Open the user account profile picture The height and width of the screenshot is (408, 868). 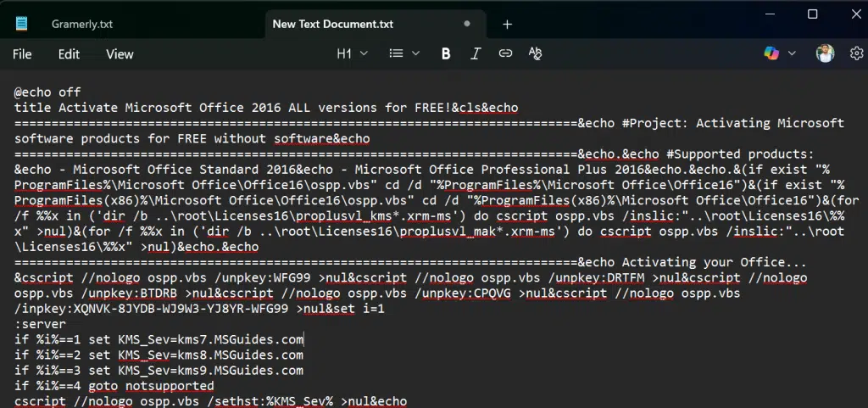click(x=826, y=53)
